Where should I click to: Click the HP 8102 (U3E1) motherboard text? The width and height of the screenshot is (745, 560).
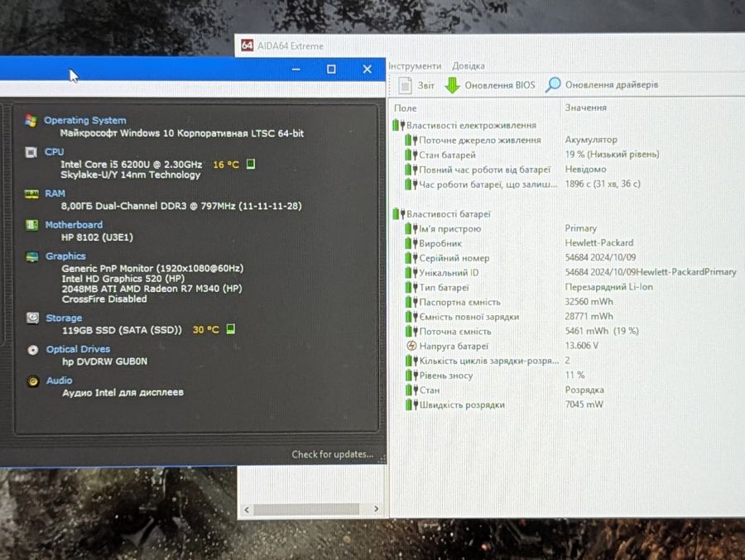pyautogui.click(x=97, y=237)
